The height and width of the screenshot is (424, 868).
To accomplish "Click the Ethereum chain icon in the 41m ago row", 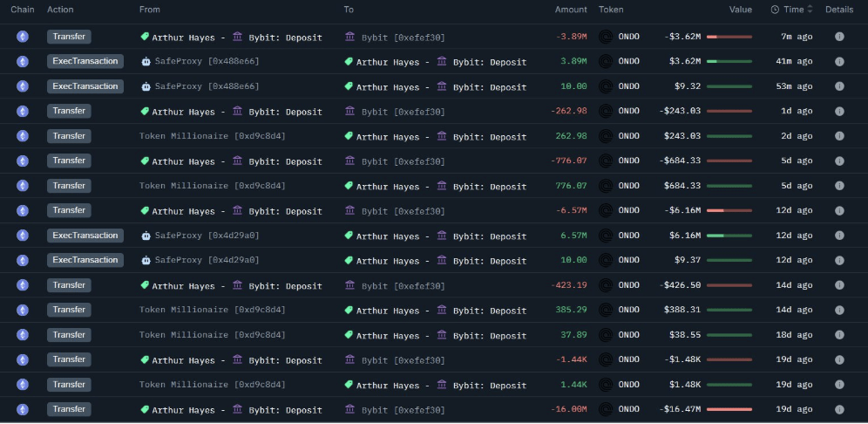I will point(23,62).
